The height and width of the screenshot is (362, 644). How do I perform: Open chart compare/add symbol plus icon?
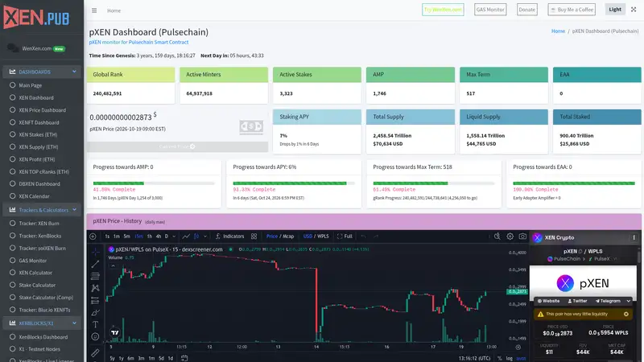point(93,237)
